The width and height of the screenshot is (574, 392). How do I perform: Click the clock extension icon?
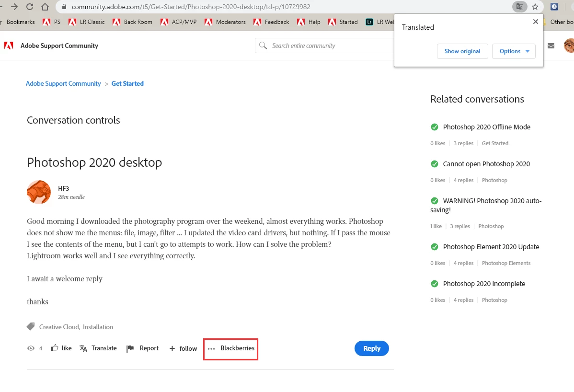tap(554, 7)
